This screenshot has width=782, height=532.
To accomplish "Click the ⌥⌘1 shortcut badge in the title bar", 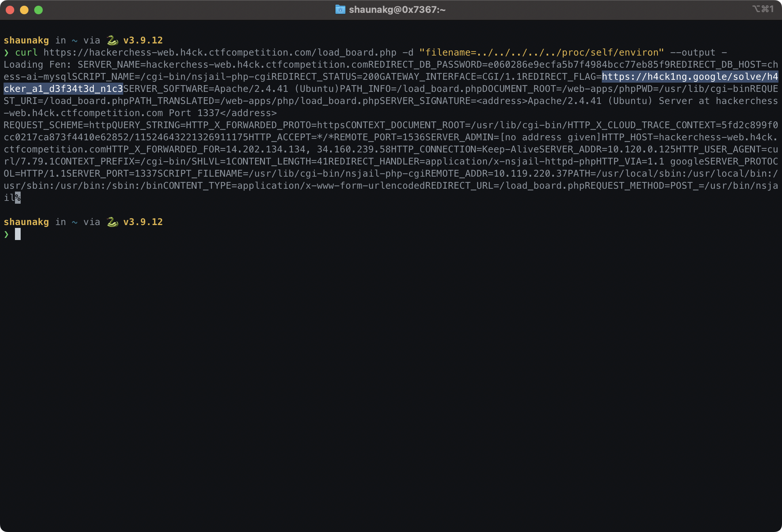I will pyautogui.click(x=763, y=10).
